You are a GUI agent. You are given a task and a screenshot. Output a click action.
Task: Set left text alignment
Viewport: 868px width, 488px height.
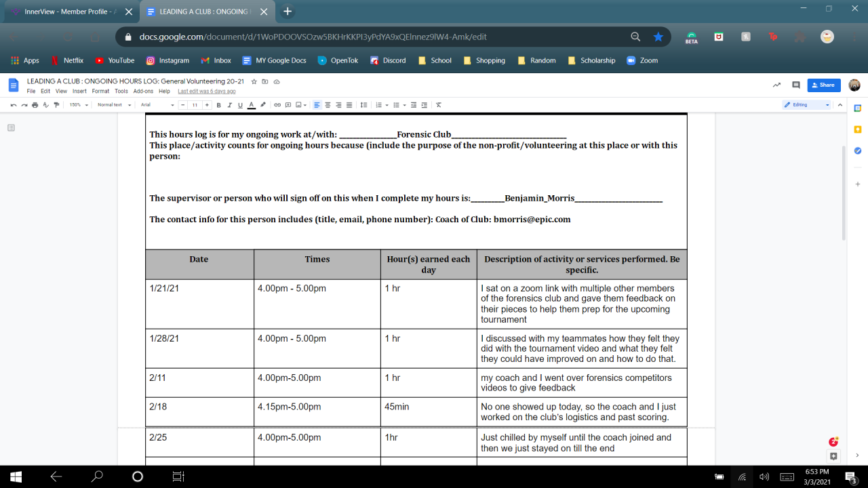coord(316,105)
